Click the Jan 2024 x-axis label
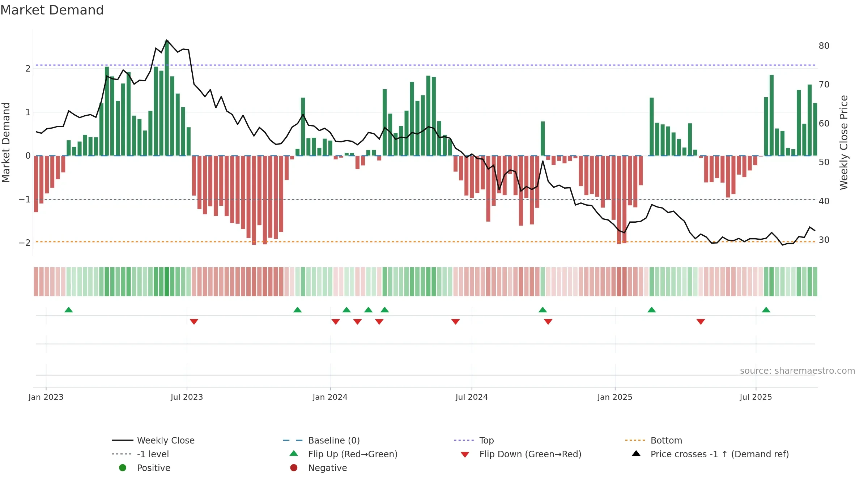Viewport: 868px width, 488px height. tap(330, 397)
